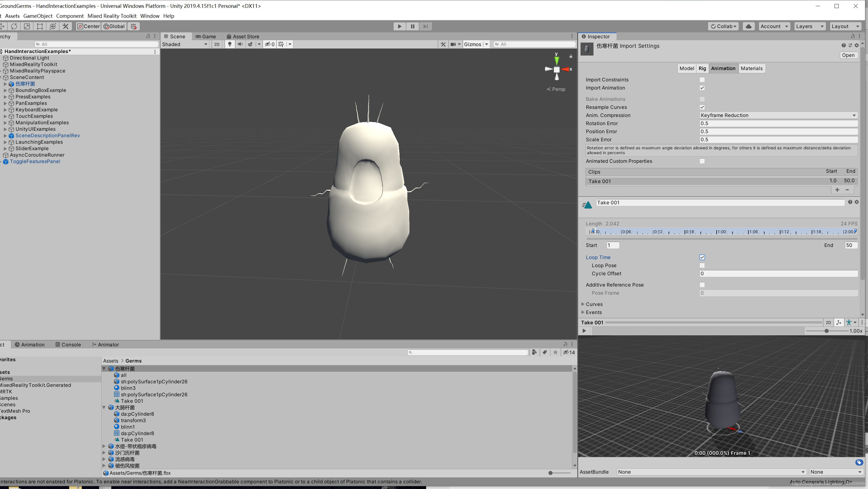Screen dimensions: 868x489
Task: Open the Collab panel
Action: [x=723, y=26]
